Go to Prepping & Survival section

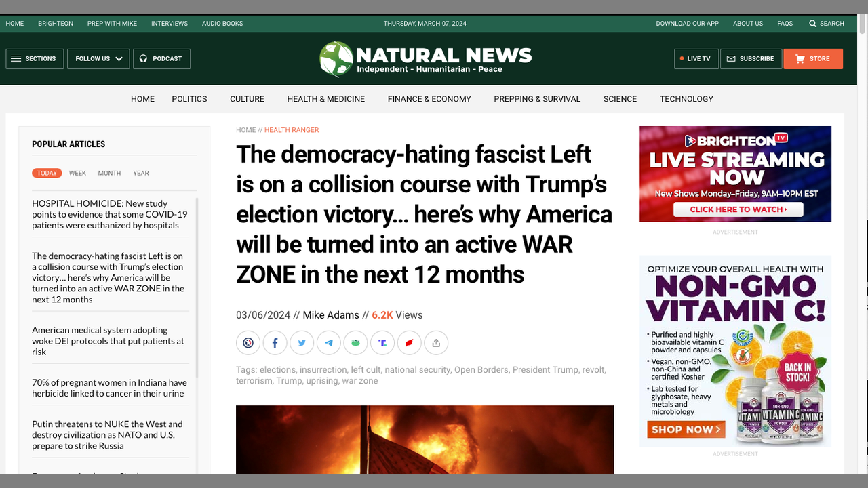click(536, 99)
